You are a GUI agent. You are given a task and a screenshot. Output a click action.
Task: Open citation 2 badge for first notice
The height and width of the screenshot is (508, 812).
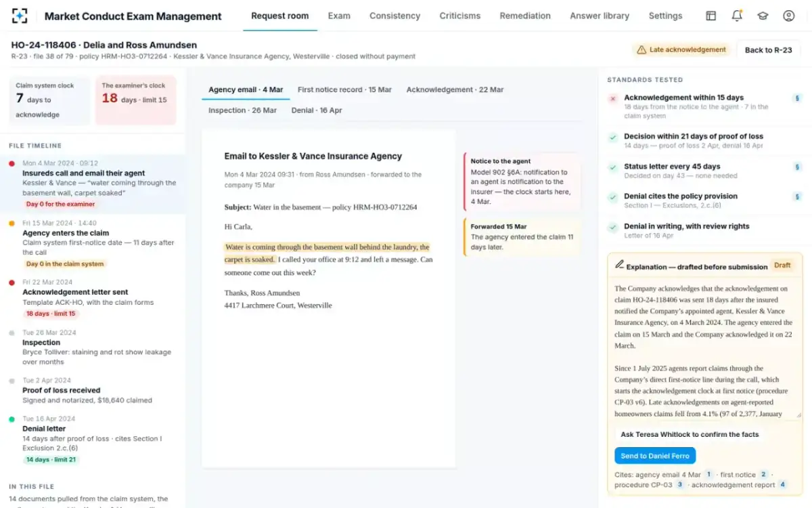tap(763, 475)
